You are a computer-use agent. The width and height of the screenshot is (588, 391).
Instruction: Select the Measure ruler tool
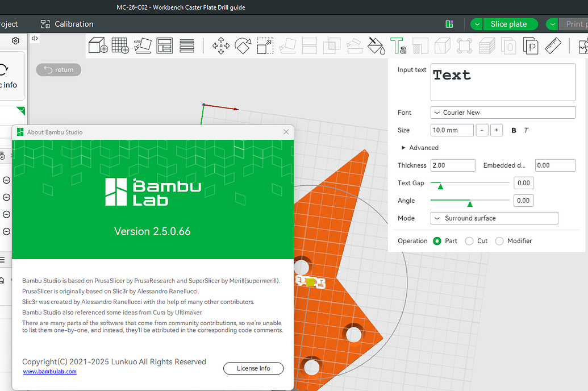click(x=553, y=46)
